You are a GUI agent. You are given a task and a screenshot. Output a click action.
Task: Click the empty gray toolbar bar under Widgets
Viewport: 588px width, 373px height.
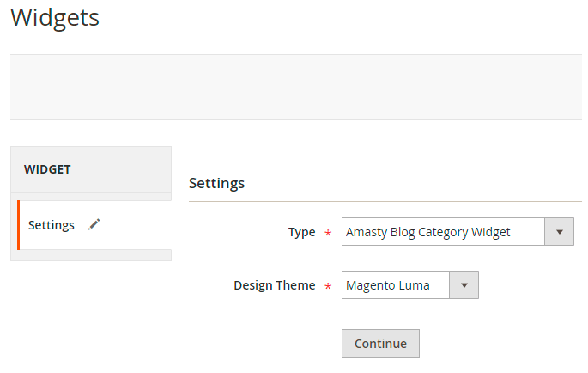click(295, 87)
